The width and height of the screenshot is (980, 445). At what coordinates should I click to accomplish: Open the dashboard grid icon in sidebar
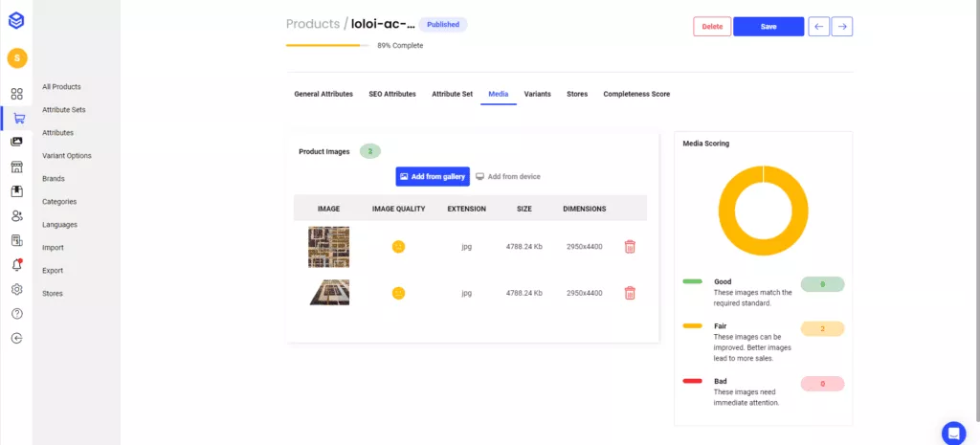click(16, 94)
